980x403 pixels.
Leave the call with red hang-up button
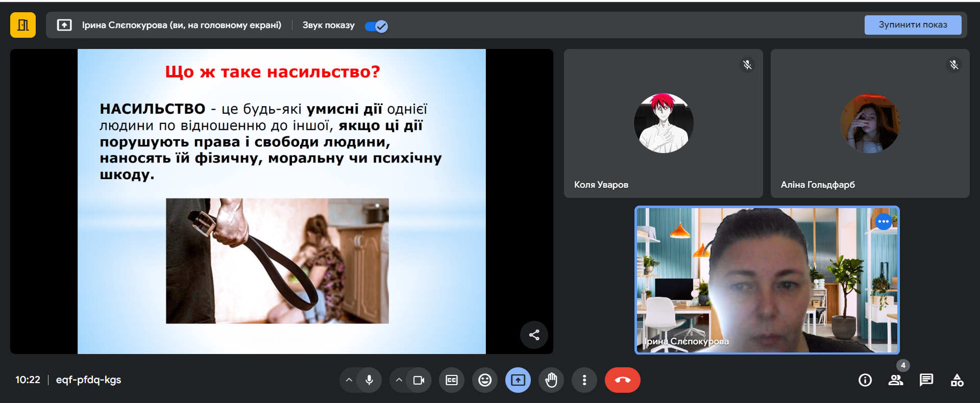[x=622, y=380]
